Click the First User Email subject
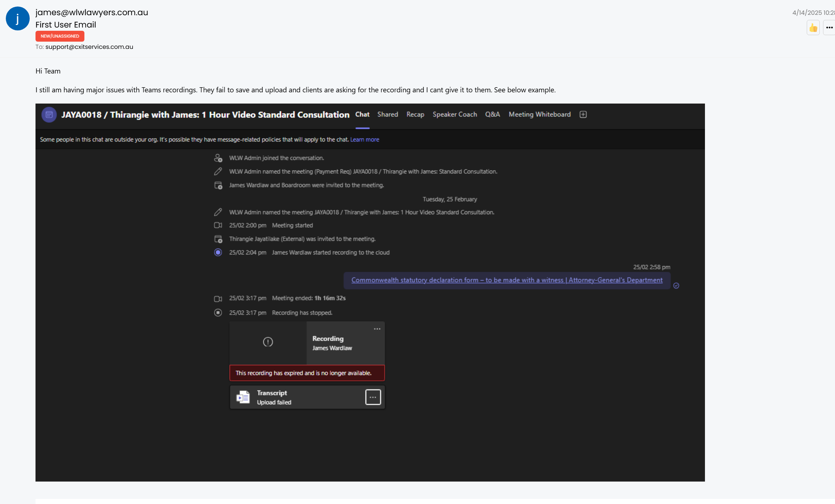Image resolution: width=835 pixels, height=504 pixels. coord(66,25)
